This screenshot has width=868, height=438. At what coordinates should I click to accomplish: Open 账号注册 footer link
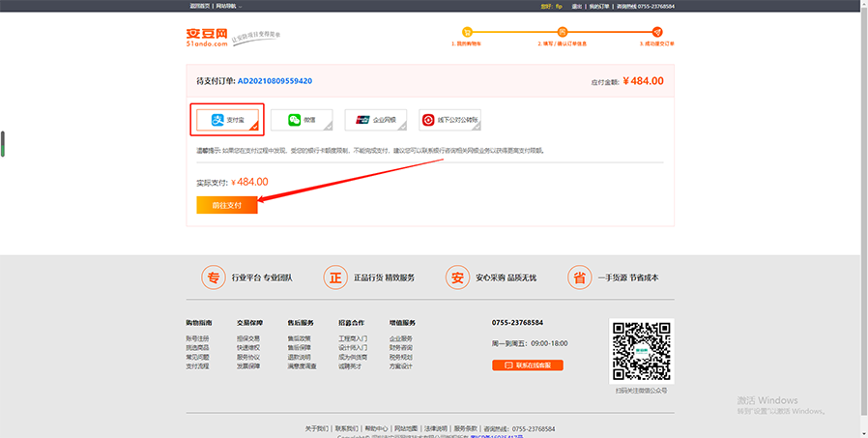coord(197,338)
